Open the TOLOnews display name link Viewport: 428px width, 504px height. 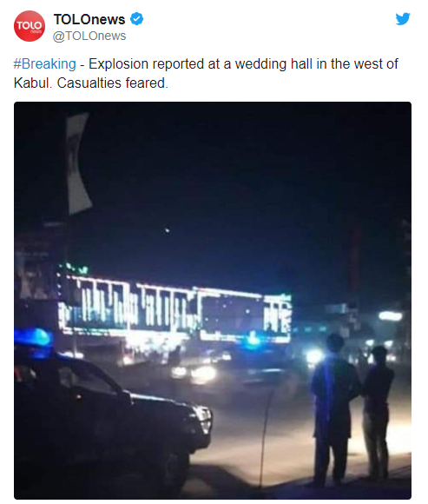[89, 19]
